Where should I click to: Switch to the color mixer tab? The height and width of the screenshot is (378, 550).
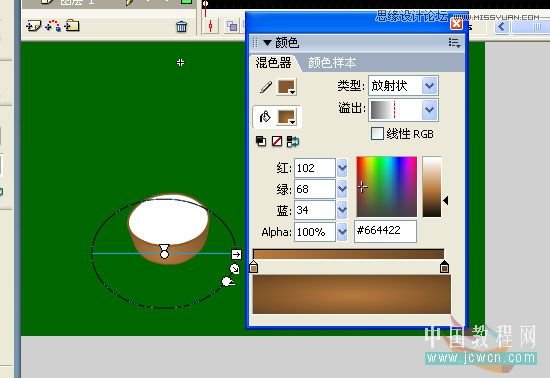pos(273,63)
